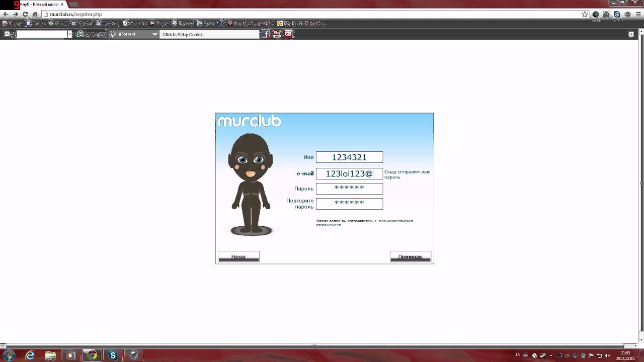Click the 'Click to Setup Control' field
Image resolution: width=644 pixels, height=362 pixels.
point(209,34)
